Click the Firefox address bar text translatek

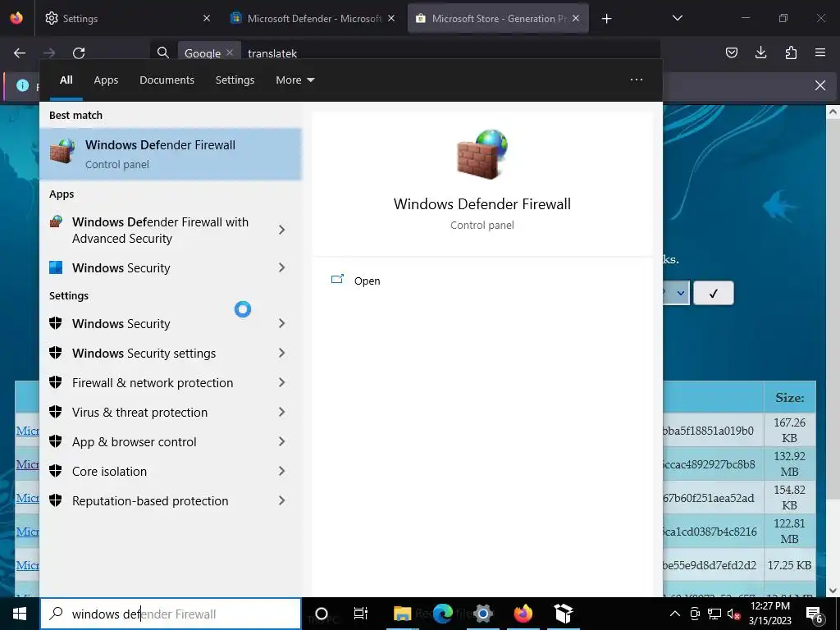272,53
